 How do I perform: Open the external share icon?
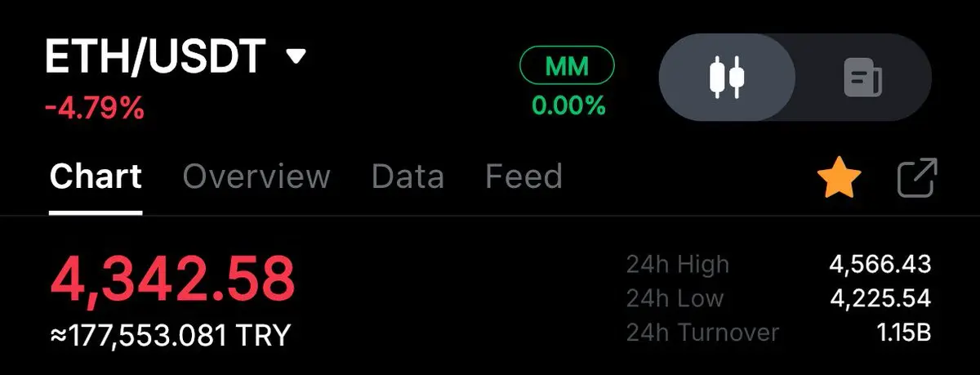917,178
